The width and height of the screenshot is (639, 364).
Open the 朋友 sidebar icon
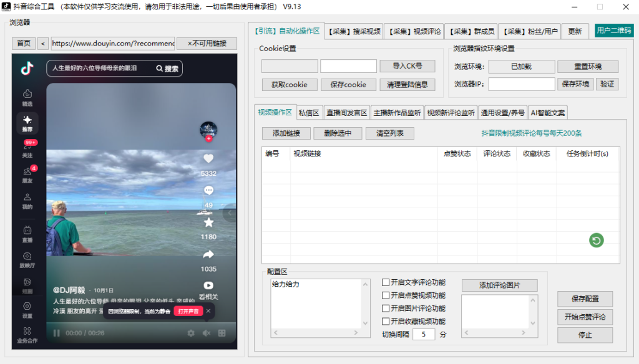27,175
